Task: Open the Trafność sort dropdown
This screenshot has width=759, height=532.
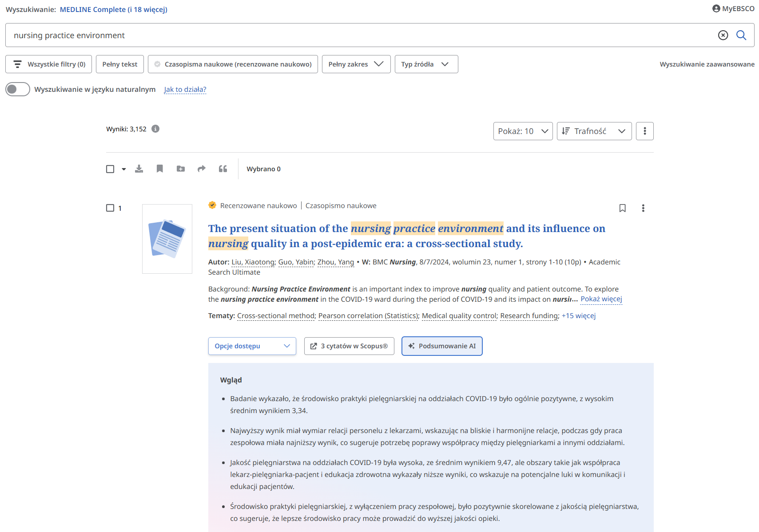Action: point(594,131)
